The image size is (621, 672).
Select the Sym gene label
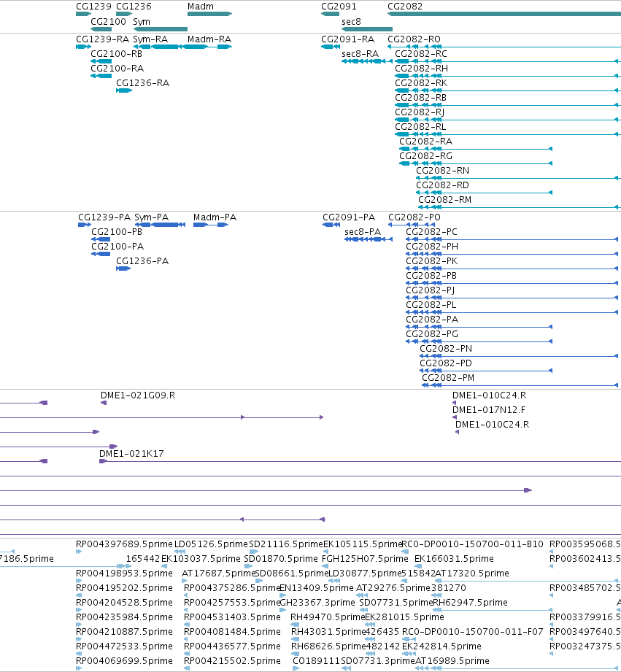coord(142,21)
